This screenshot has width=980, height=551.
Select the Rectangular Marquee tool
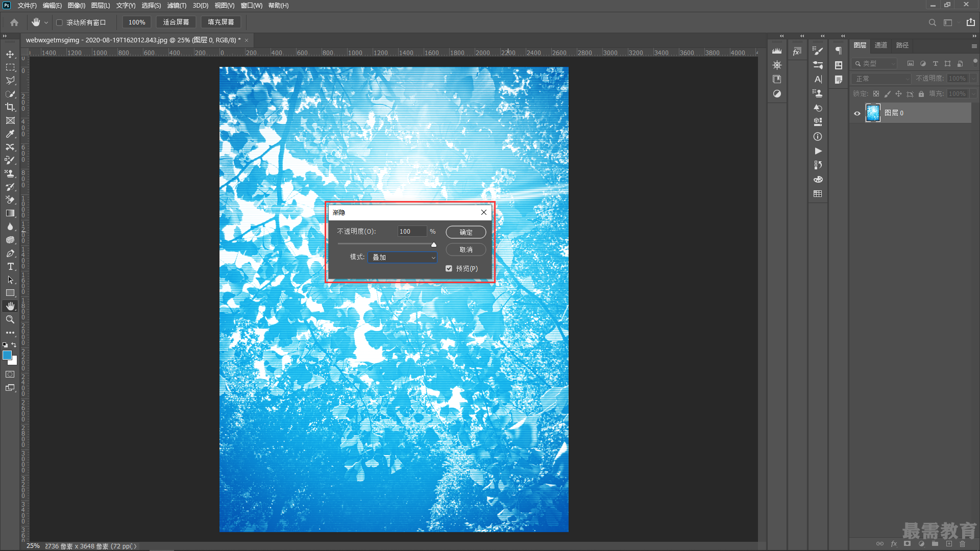pos(10,67)
